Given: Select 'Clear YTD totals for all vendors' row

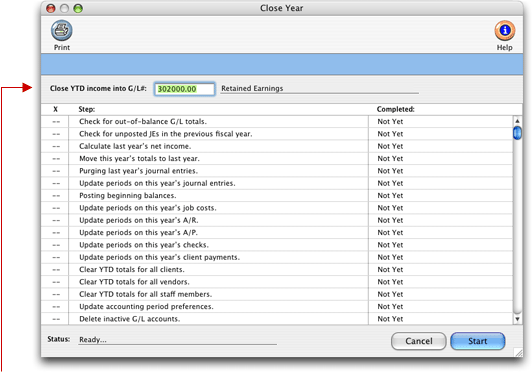Looking at the screenshot, I should tap(277, 282).
